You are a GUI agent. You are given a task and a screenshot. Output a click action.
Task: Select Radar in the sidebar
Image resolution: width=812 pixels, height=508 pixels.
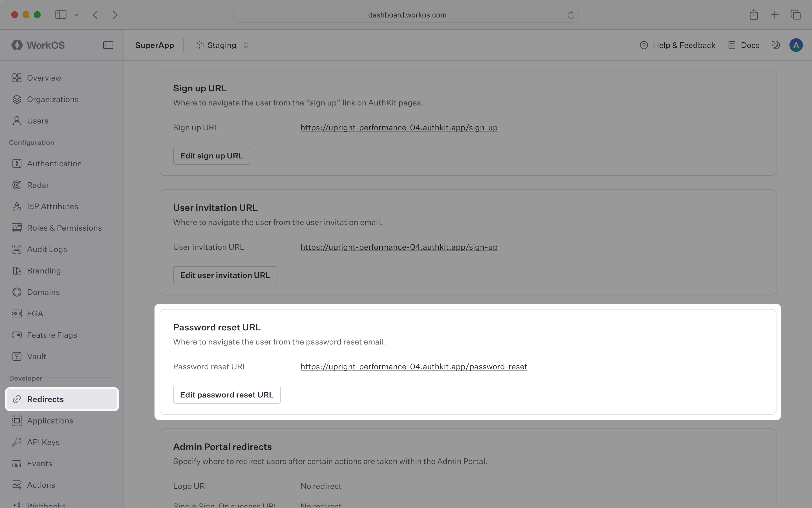(38, 185)
